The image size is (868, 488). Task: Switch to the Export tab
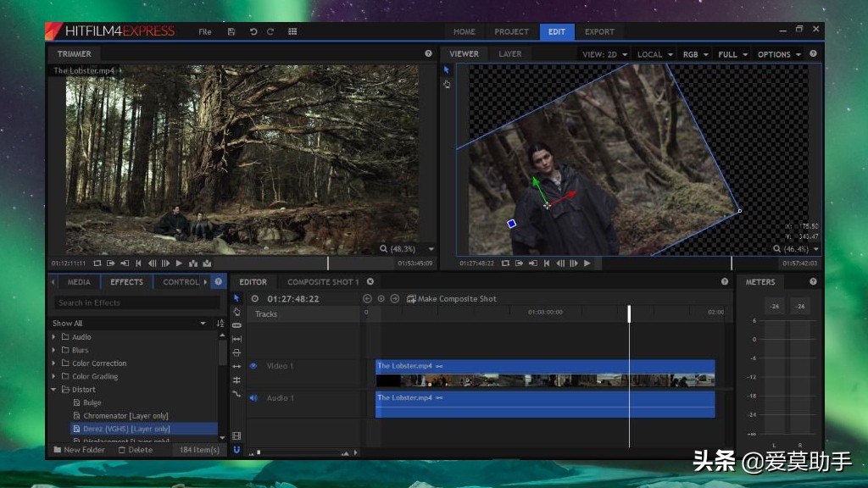point(599,32)
